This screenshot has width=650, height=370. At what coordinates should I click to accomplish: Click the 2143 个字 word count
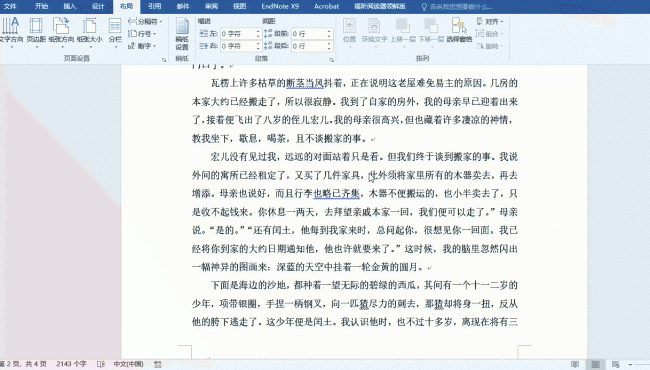tap(71, 364)
